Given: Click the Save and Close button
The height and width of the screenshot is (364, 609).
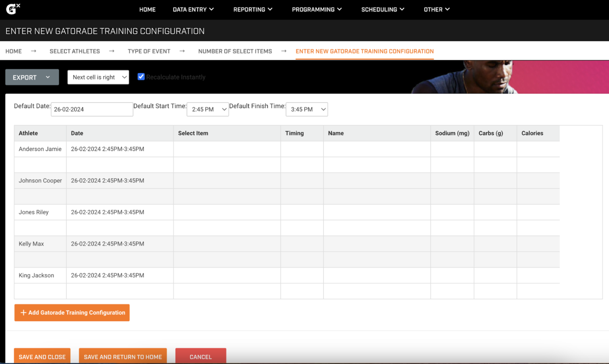Looking at the screenshot, I should point(42,356).
